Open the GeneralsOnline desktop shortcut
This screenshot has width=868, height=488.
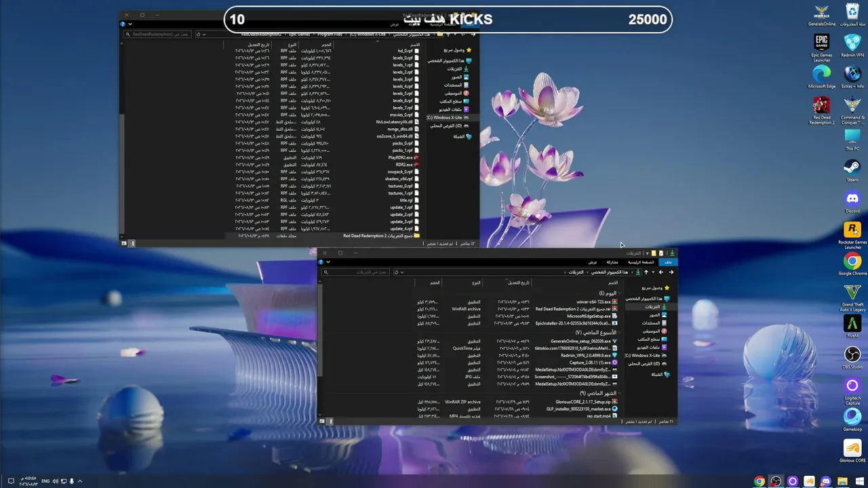(821, 16)
